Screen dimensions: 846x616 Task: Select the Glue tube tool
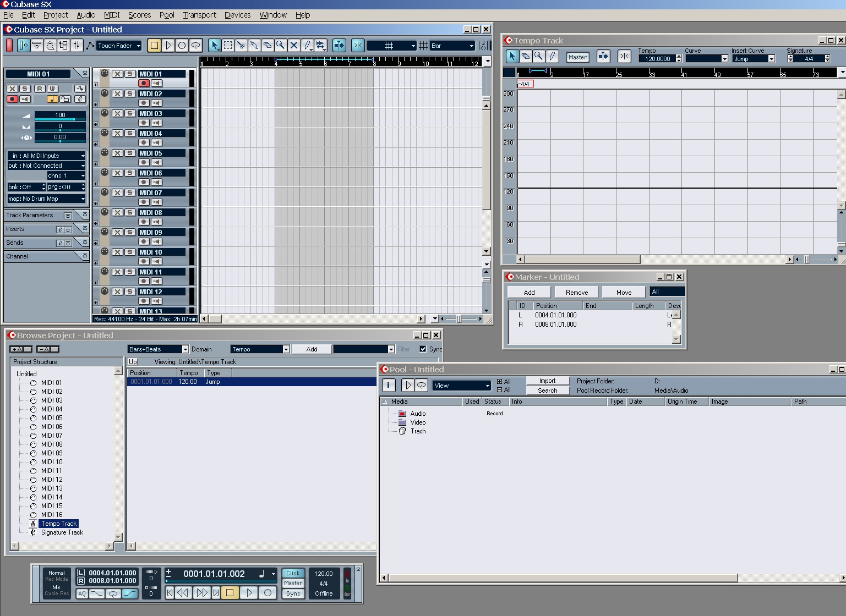254,46
